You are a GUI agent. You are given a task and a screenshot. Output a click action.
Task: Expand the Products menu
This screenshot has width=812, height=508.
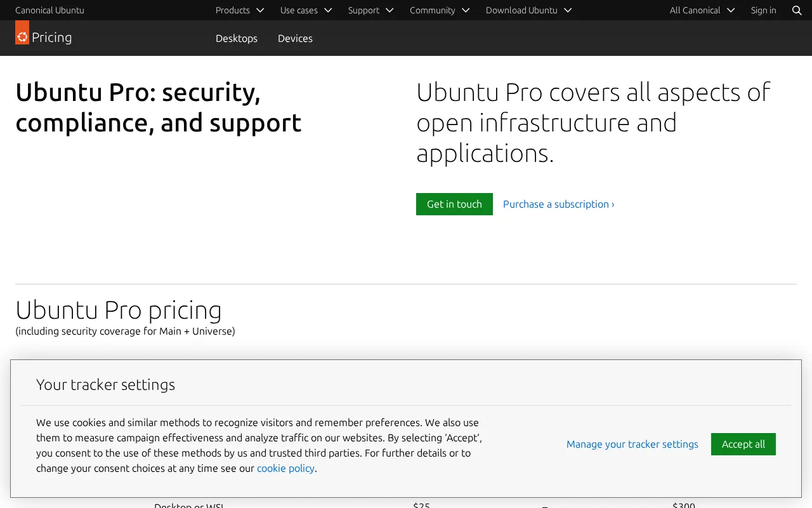click(x=240, y=10)
